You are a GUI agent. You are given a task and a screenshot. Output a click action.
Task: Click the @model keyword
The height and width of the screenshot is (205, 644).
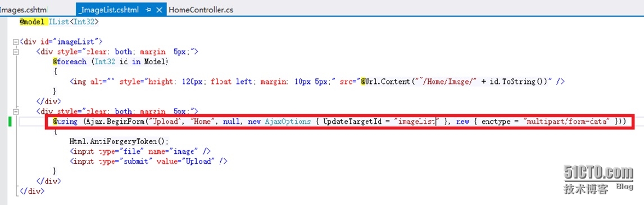(x=32, y=21)
